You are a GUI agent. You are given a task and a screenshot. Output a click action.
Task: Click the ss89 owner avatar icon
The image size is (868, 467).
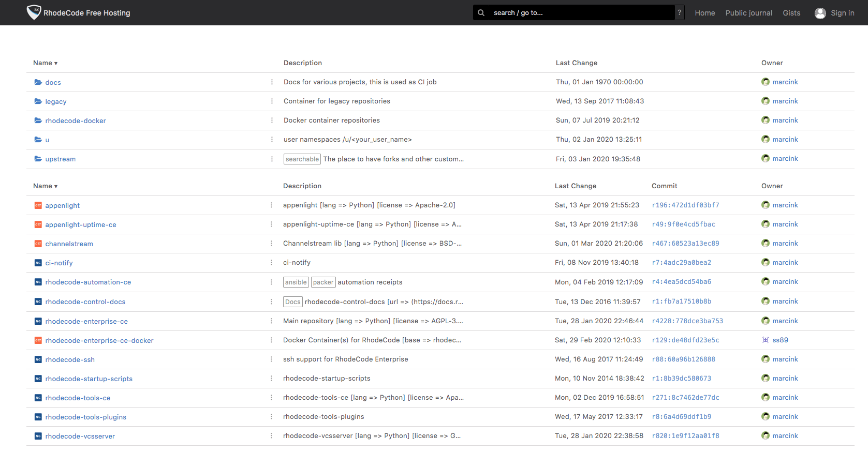pyautogui.click(x=766, y=340)
